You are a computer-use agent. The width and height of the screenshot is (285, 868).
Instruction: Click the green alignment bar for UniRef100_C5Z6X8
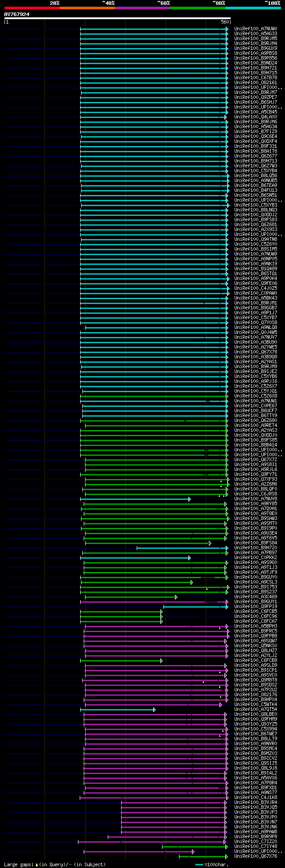pos(155,396)
